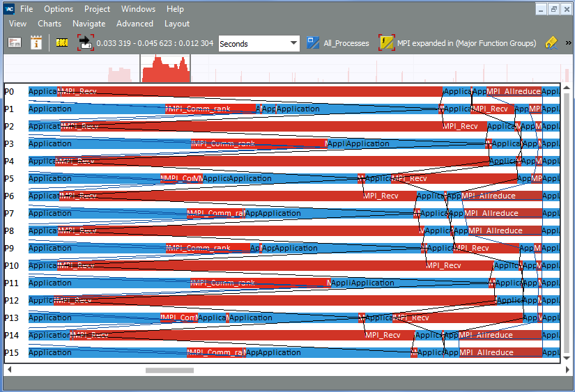
Task: Click the yellow tag filter icon
Action: coord(551,42)
